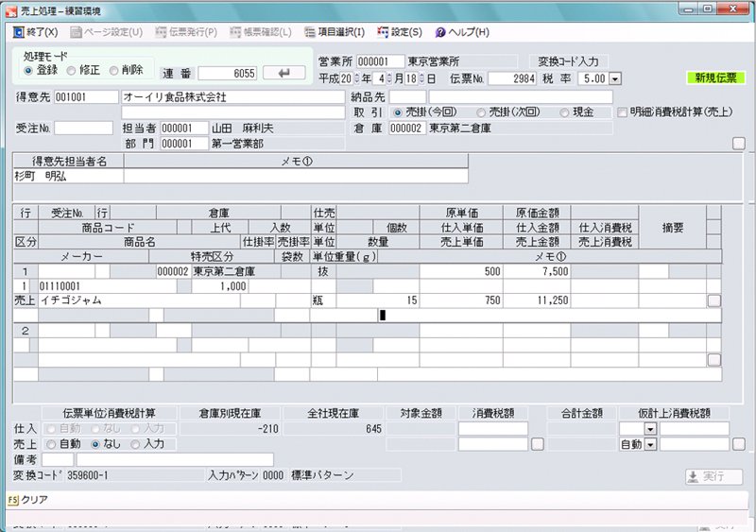Click 売上単価 cell 750
Screen dimensions: 756x532
tap(461, 300)
